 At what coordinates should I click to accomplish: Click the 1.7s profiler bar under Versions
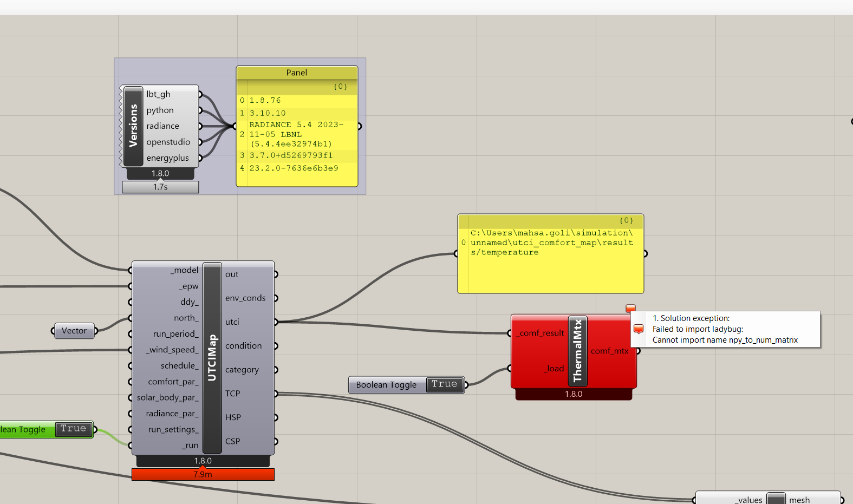160,187
